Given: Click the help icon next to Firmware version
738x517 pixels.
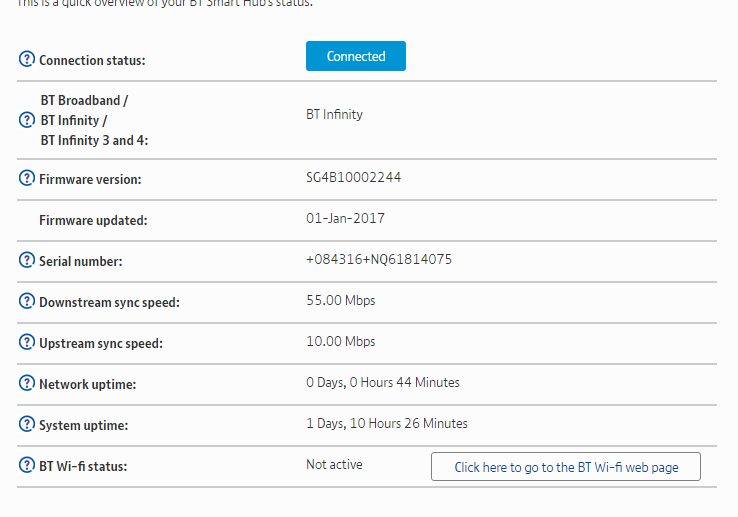Looking at the screenshot, I should 27,178.
